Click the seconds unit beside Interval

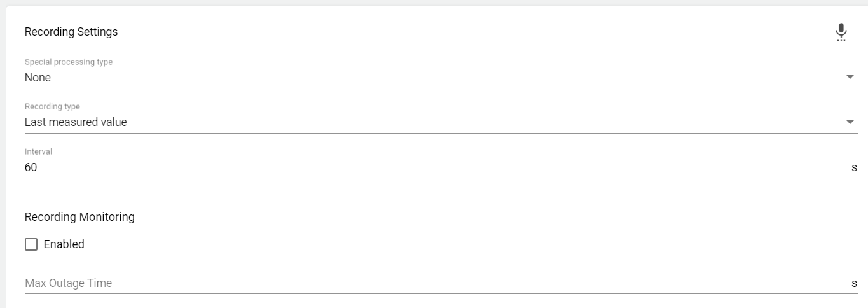click(x=854, y=168)
